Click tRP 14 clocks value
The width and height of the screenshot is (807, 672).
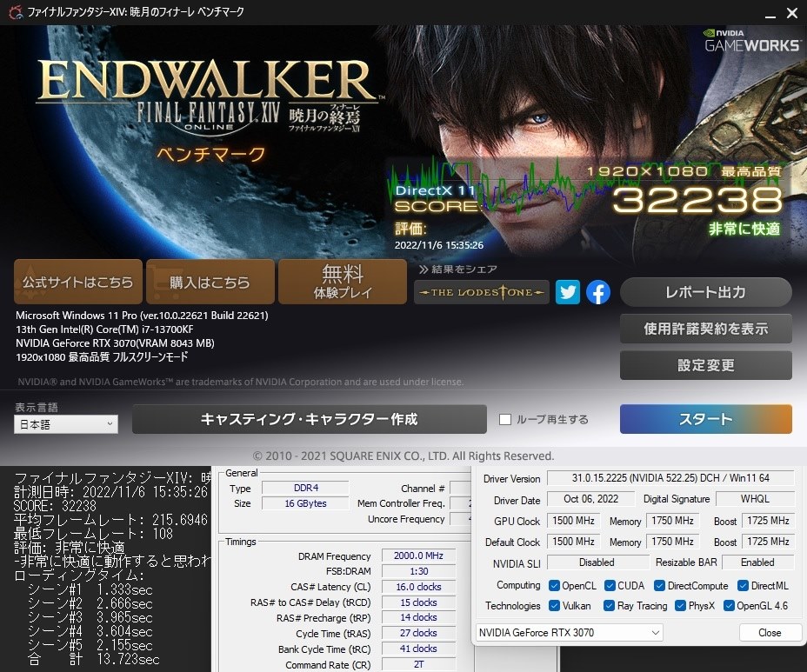pyautogui.click(x=418, y=617)
